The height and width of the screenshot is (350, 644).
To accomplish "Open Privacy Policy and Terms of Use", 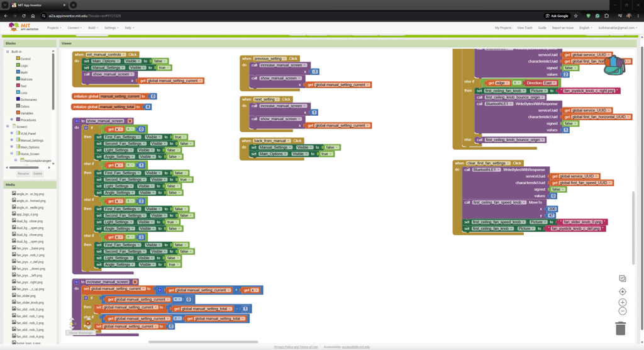I will pos(296,347).
